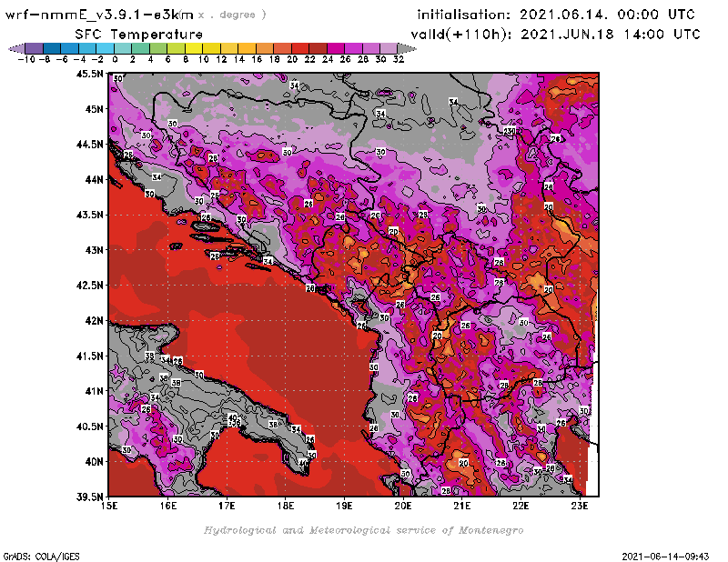The image size is (728, 562).
Task: Click the yellow legend swatch between 8 and 10
Action: (x=194, y=48)
